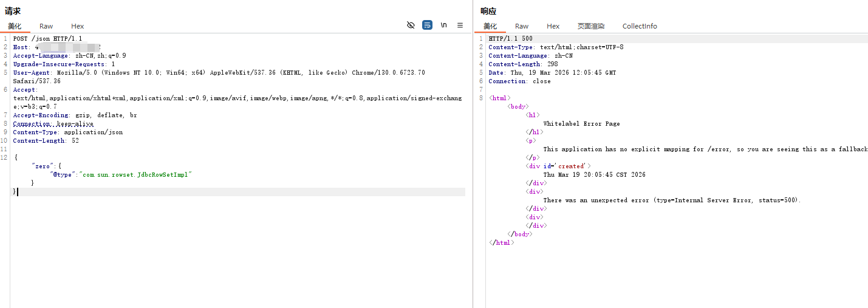Switch request view to the Hex tab
The height and width of the screenshot is (308, 868).
pyautogui.click(x=77, y=26)
